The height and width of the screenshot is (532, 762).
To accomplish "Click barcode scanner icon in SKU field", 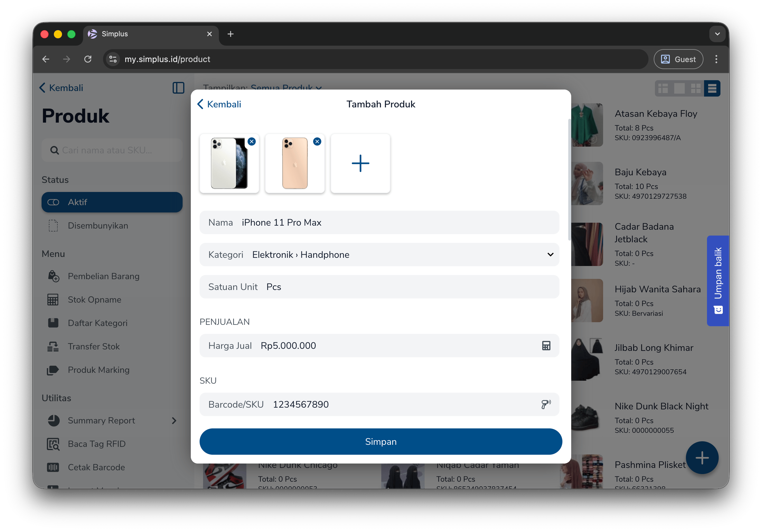I will coord(546,404).
